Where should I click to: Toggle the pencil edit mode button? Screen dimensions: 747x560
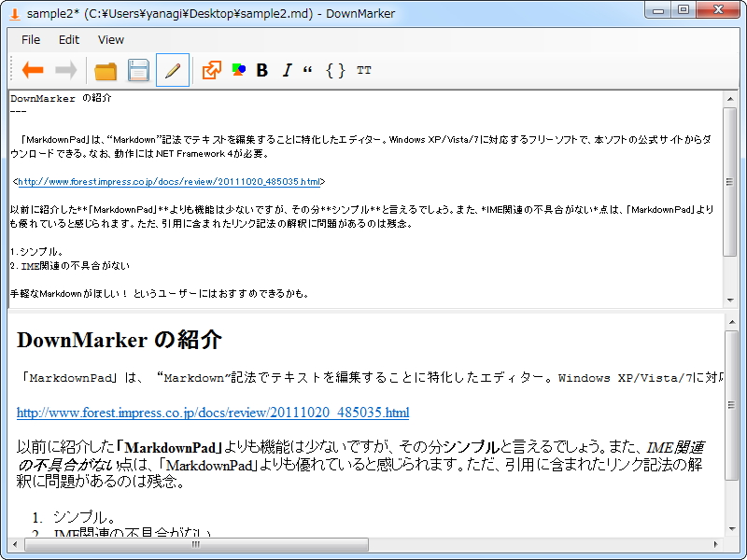[173, 70]
